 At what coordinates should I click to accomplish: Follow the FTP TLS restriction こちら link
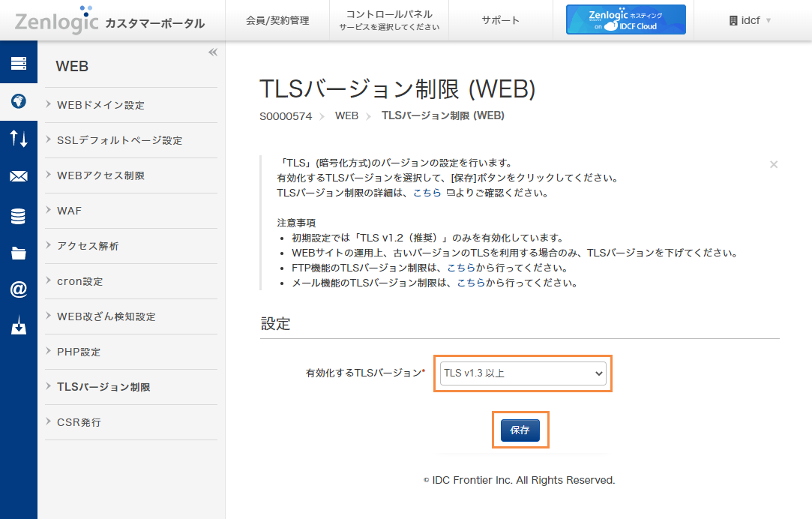click(x=461, y=268)
